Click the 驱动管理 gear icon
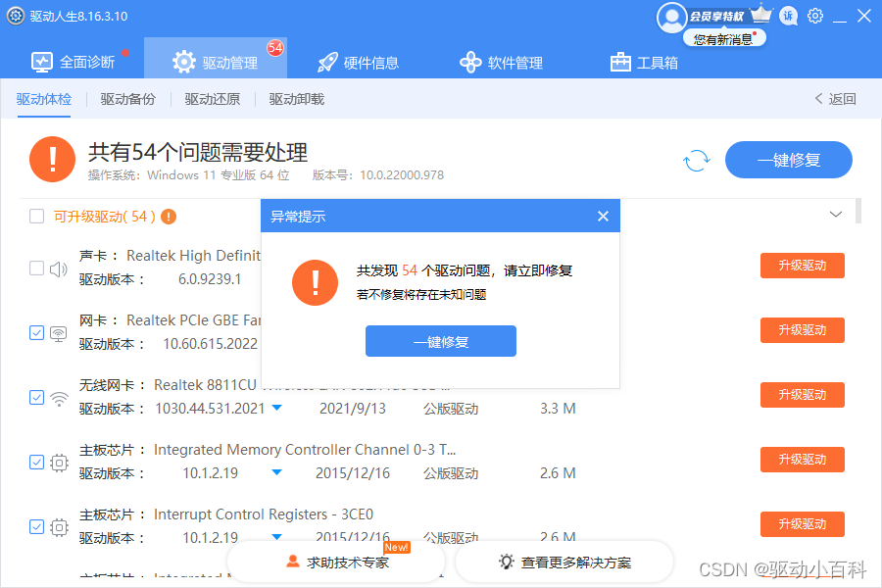This screenshot has height=588, width=882. [x=184, y=62]
